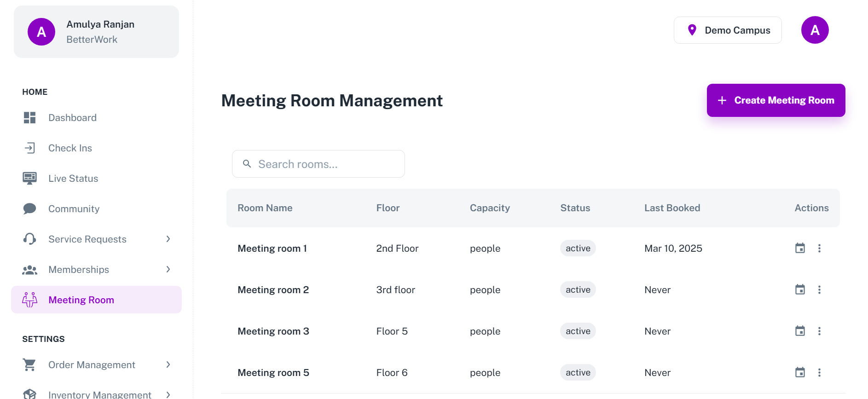
Task: Select Meeting Room menu item
Action: click(96, 300)
